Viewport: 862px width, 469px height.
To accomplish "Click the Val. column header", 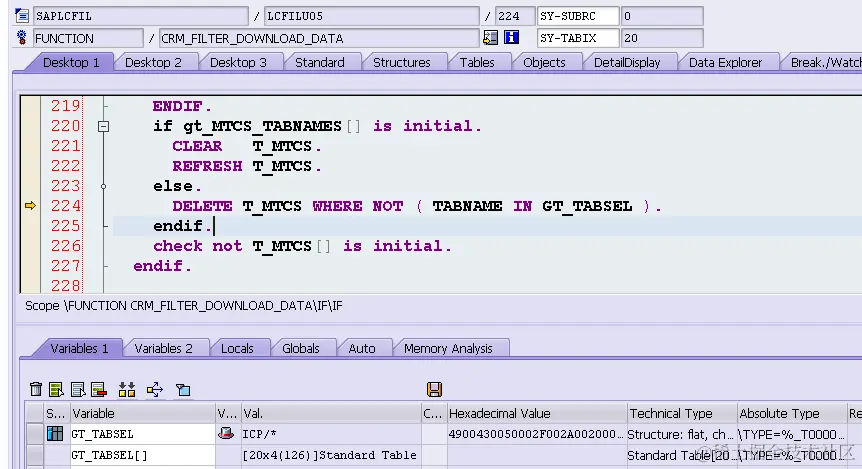I will pyautogui.click(x=331, y=413).
